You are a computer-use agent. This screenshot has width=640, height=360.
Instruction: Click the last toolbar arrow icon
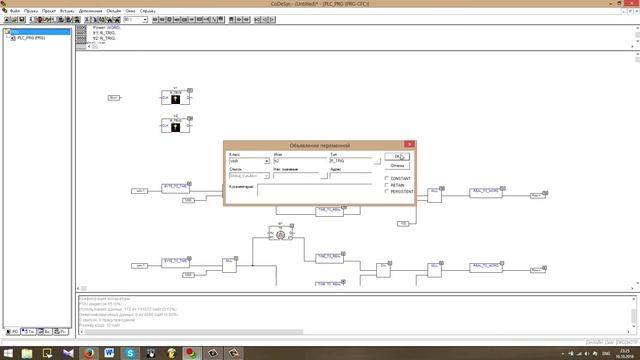tap(272, 20)
